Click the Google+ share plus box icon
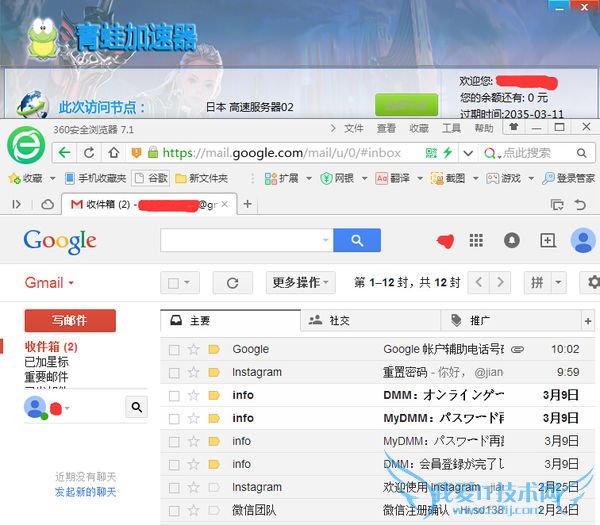Viewport: 600px width, 525px height. click(548, 240)
